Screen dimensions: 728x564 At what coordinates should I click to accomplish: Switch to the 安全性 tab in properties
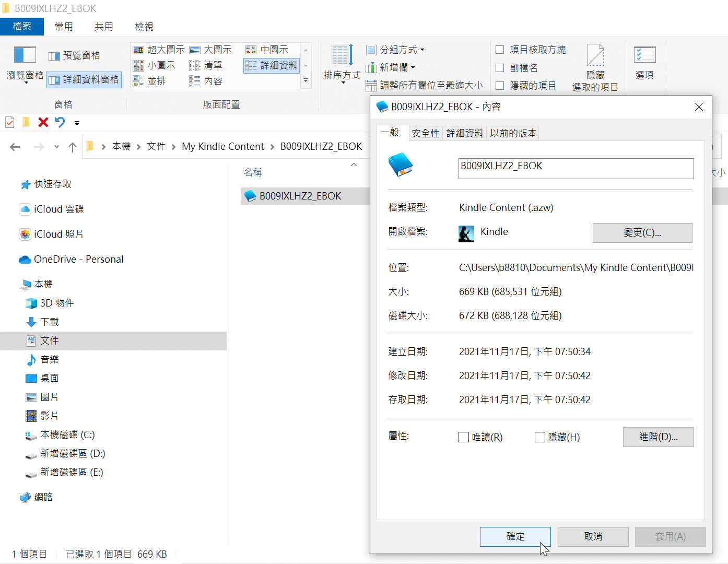tap(425, 133)
